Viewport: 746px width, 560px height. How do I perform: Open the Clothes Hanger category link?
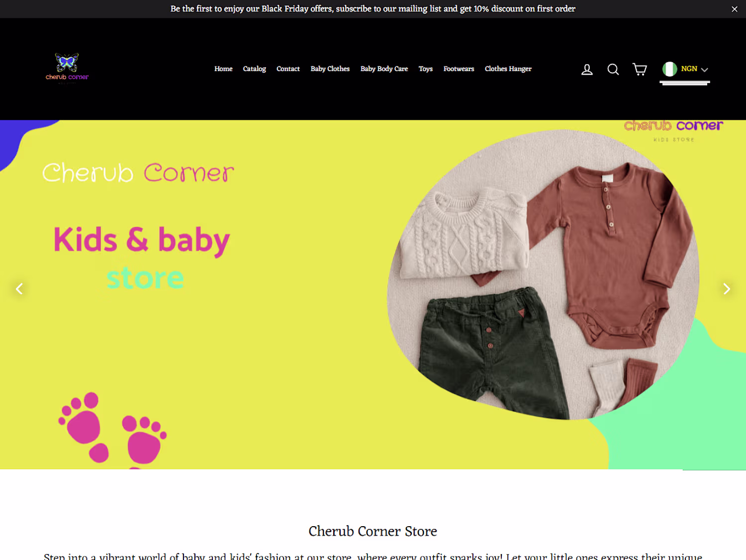coord(508,69)
